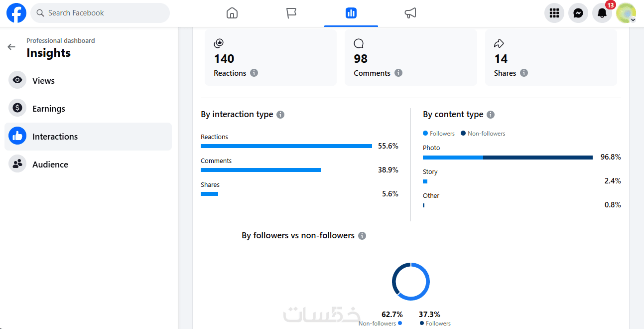Click the Search Facebook field
Image resolution: width=644 pixels, height=329 pixels.
100,13
